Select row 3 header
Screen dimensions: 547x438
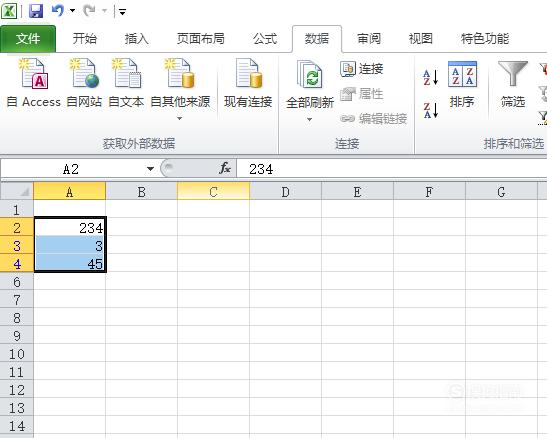(17, 246)
